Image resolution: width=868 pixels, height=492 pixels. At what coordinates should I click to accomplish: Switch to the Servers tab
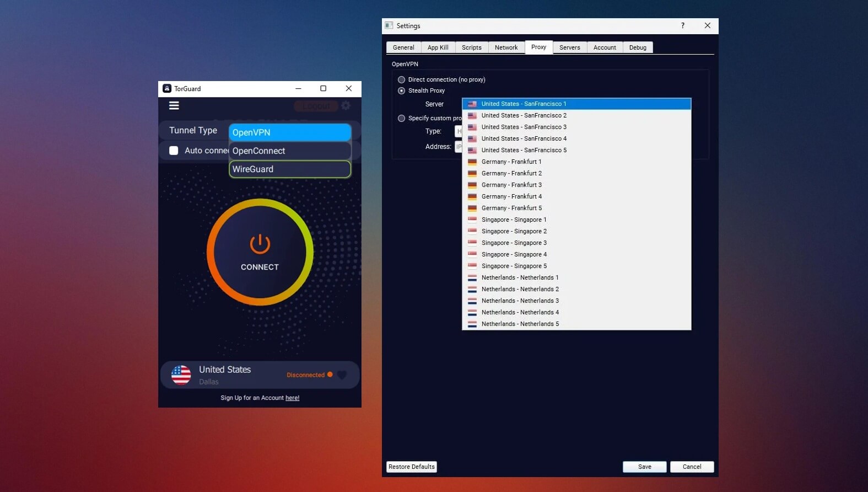[x=570, y=47]
